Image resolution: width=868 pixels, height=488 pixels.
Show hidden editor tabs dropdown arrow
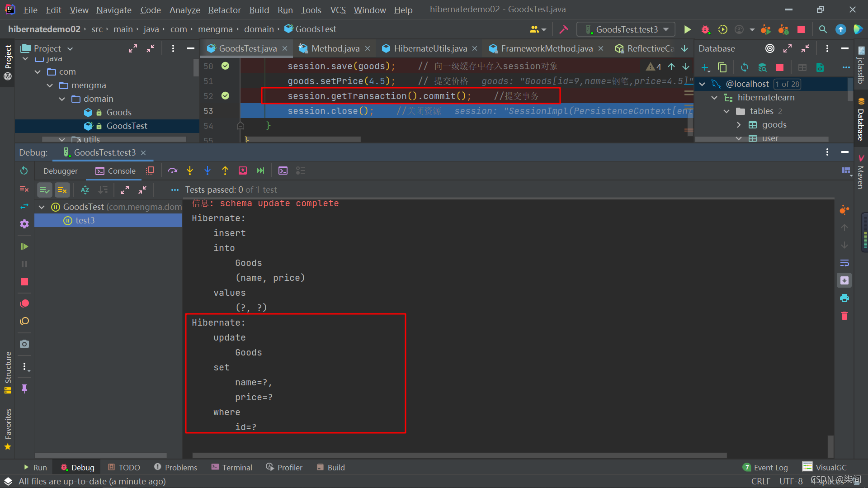click(684, 48)
